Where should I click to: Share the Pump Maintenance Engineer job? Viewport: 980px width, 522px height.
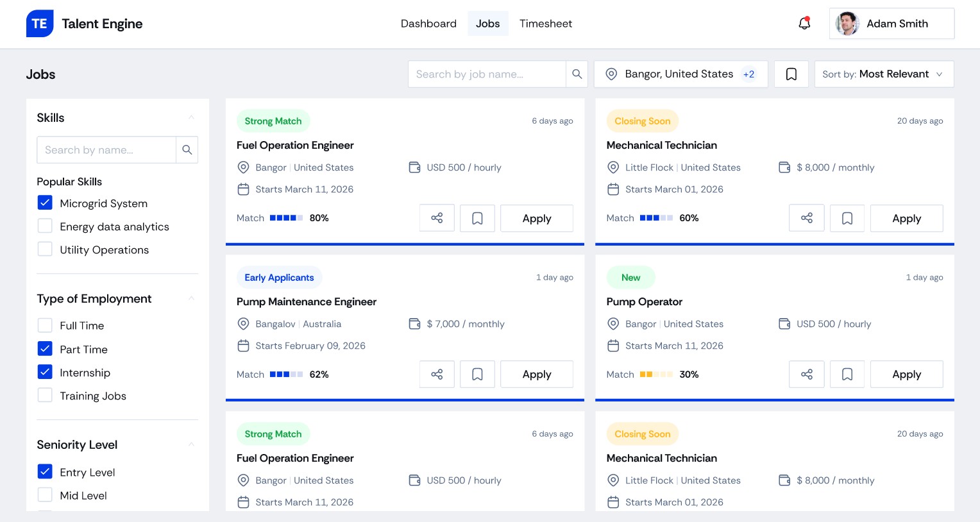(437, 375)
